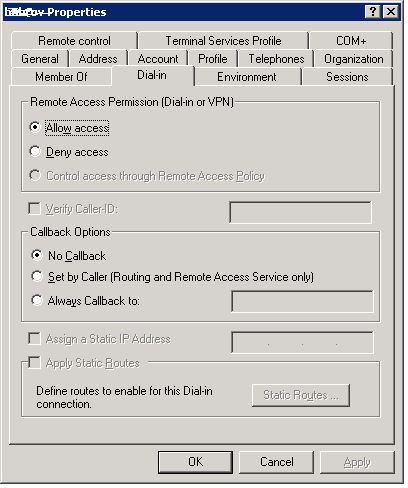
Task: Open the Organization tab
Action: 354,59
